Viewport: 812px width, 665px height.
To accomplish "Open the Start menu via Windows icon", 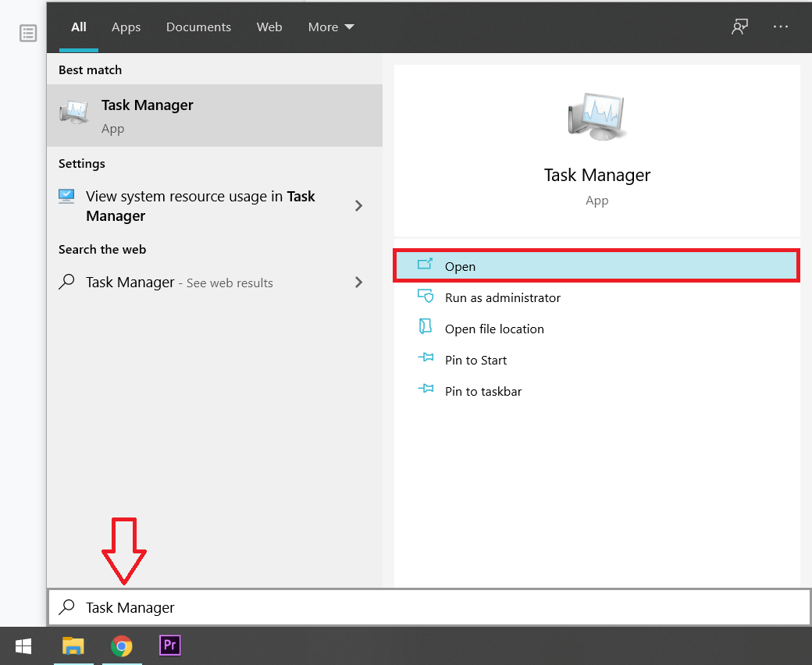I will pyautogui.click(x=23, y=646).
